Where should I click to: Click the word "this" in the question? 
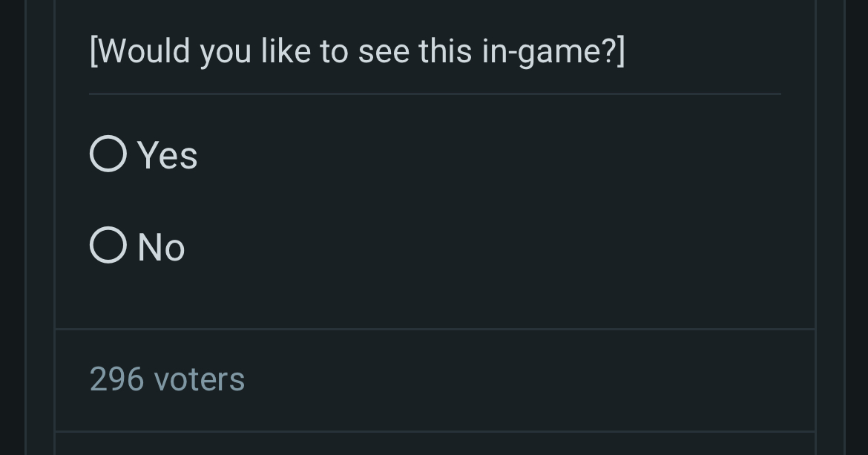[445, 51]
